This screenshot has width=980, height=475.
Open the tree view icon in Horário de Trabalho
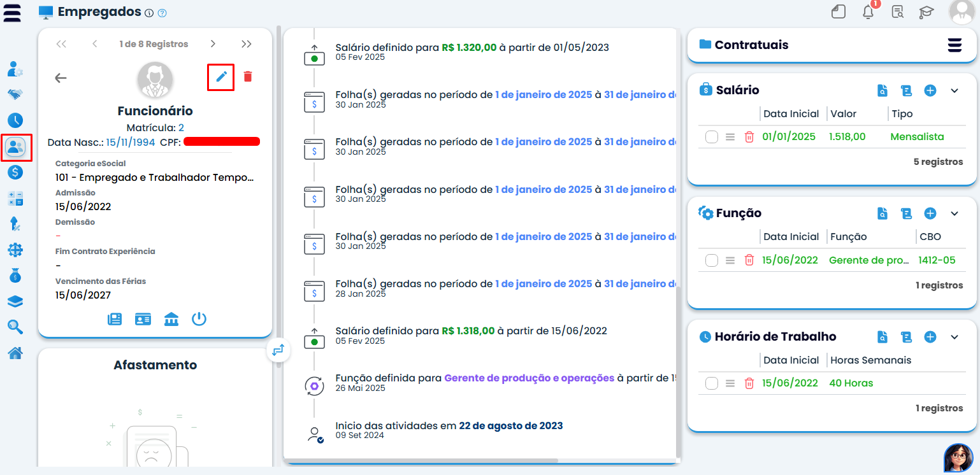point(906,337)
